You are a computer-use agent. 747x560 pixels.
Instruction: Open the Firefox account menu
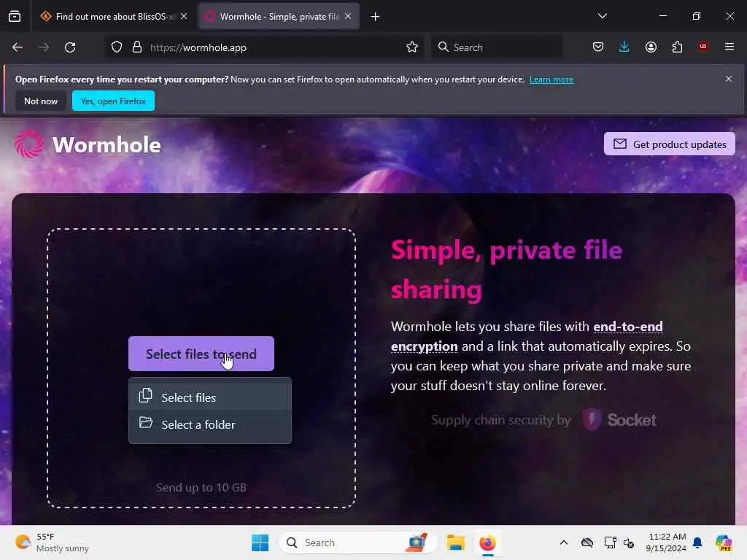pos(651,47)
